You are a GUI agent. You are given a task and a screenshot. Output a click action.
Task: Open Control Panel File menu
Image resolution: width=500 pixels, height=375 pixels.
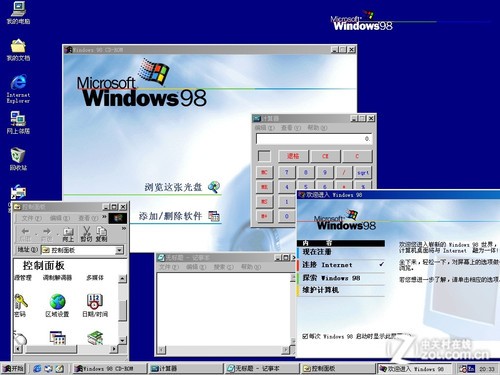pos(32,218)
